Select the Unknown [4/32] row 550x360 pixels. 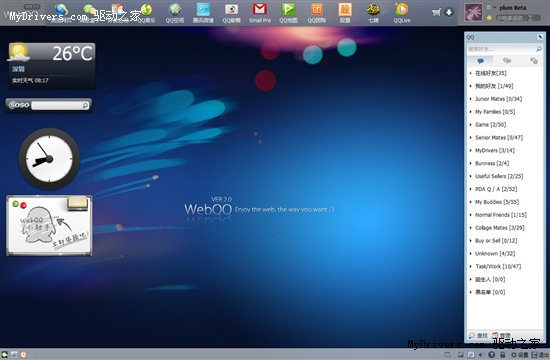(x=504, y=254)
